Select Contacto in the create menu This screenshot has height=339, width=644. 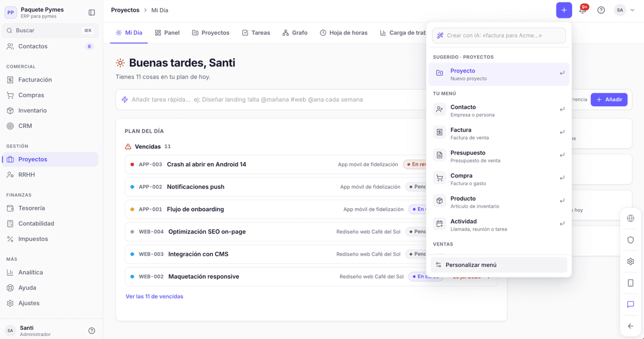[498, 110]
